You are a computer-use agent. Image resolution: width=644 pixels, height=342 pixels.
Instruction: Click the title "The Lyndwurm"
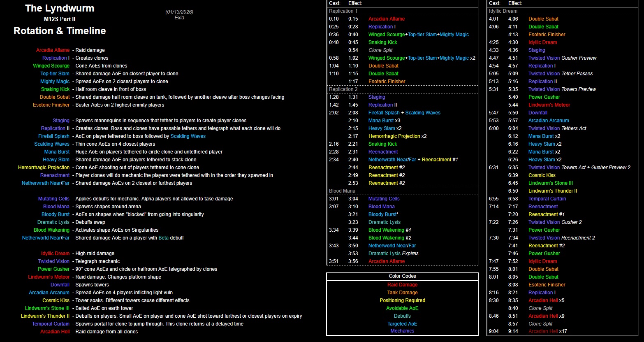pyautogui.click(x=60, y=8)
